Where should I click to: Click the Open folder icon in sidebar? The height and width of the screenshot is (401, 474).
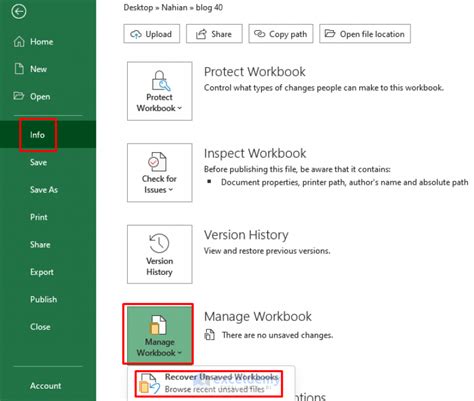pos(19,96)
